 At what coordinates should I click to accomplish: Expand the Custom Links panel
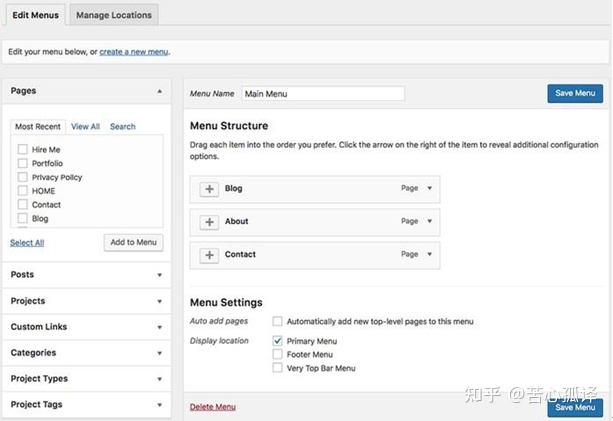point(160,327)
